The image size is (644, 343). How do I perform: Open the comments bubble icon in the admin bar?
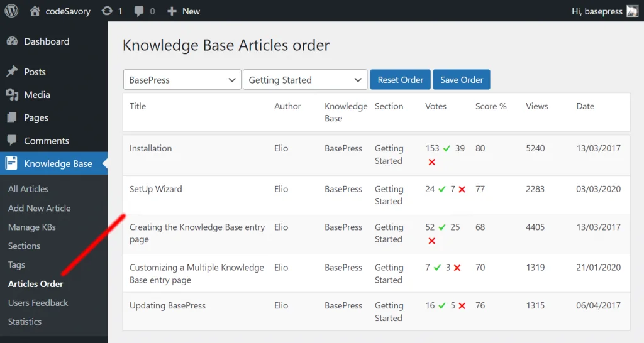[x=139, y=11]
